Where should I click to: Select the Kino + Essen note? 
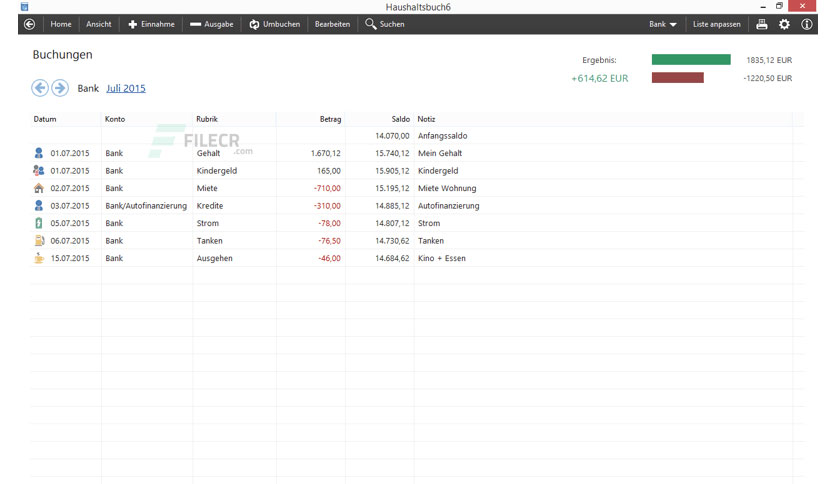(x=441, y=258)
